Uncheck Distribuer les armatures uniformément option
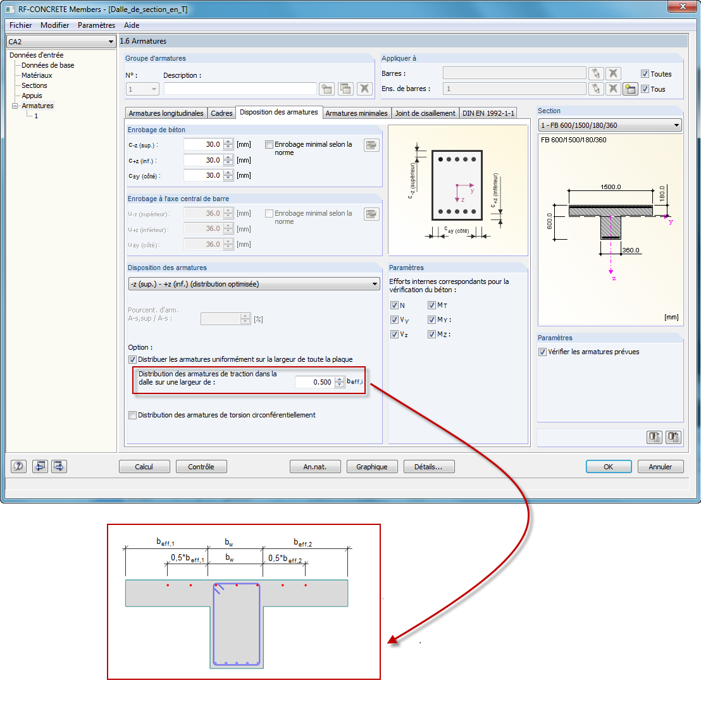 132,359
